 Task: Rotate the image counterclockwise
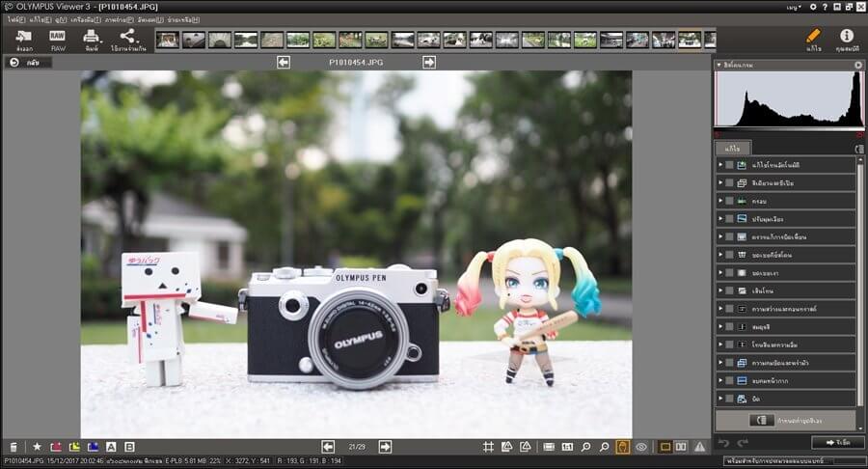[506, 446]
